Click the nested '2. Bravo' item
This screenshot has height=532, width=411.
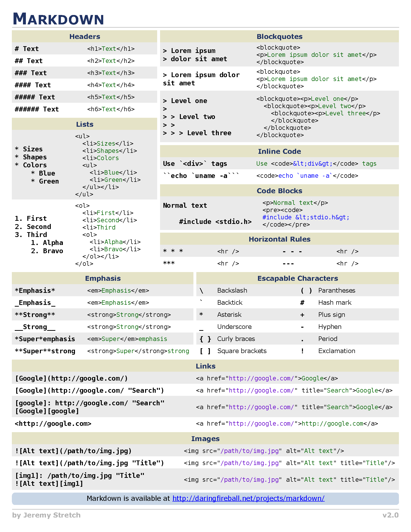[x=47, y=251]
